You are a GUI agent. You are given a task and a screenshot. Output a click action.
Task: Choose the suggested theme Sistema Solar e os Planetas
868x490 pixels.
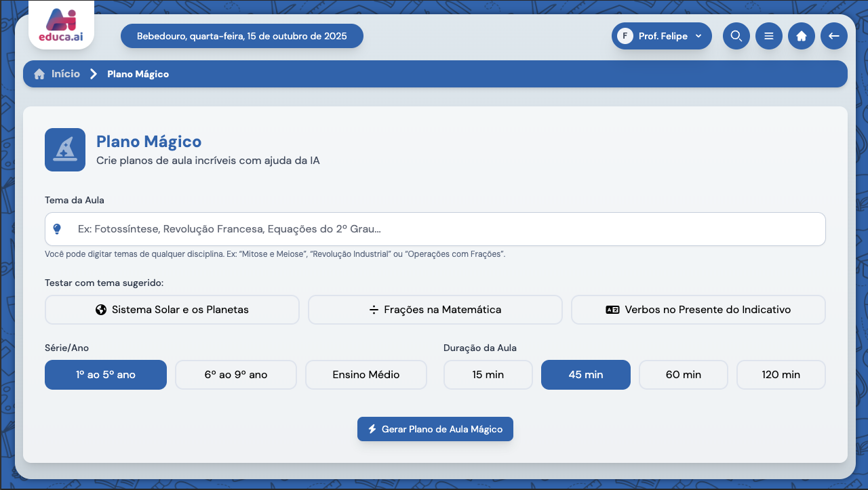(x=172, y=309)
